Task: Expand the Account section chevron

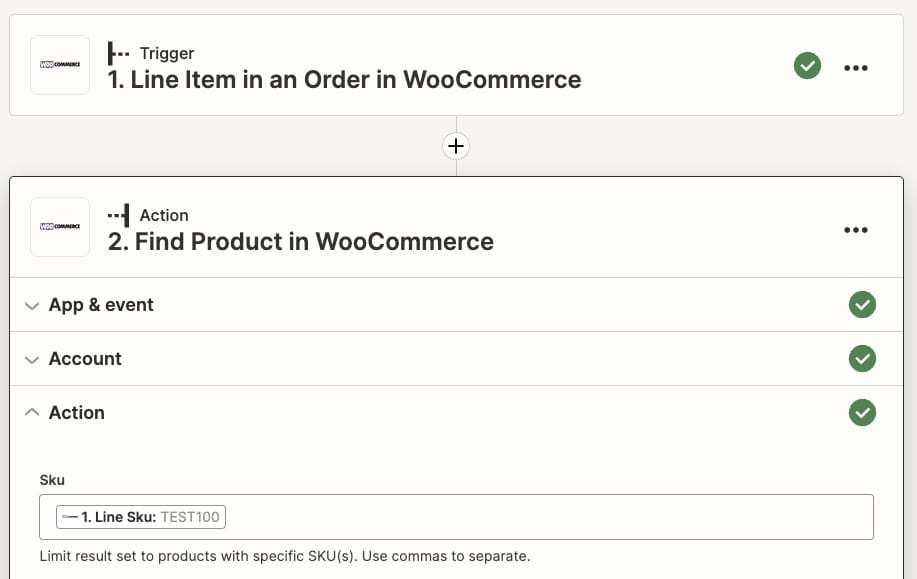Action: pos(32,359)
